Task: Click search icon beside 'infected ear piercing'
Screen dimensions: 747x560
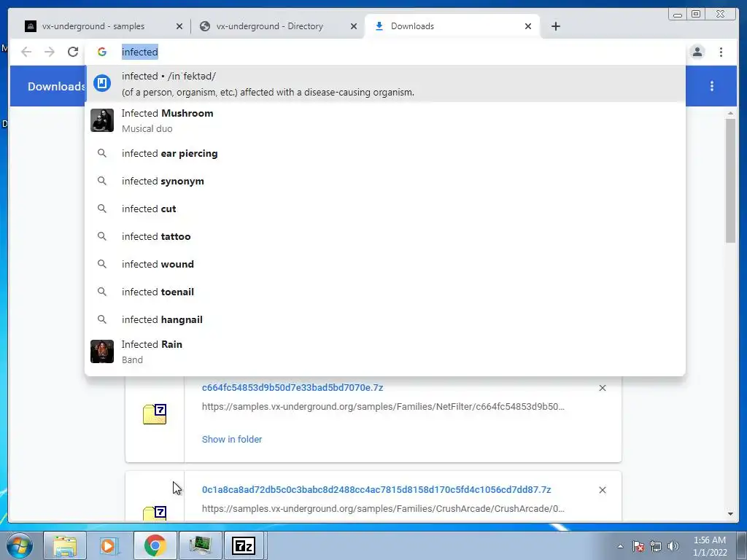Action: 102,153
